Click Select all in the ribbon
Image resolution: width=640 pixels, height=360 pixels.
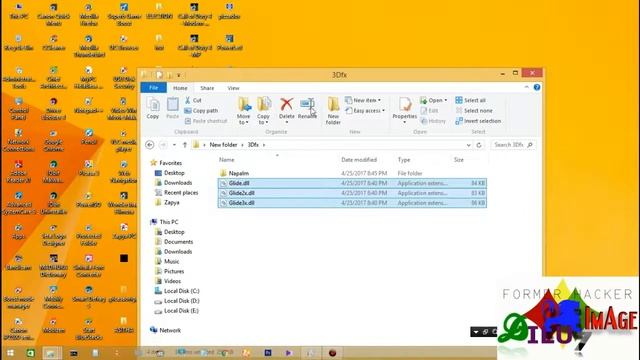click(x=470, y=100)
